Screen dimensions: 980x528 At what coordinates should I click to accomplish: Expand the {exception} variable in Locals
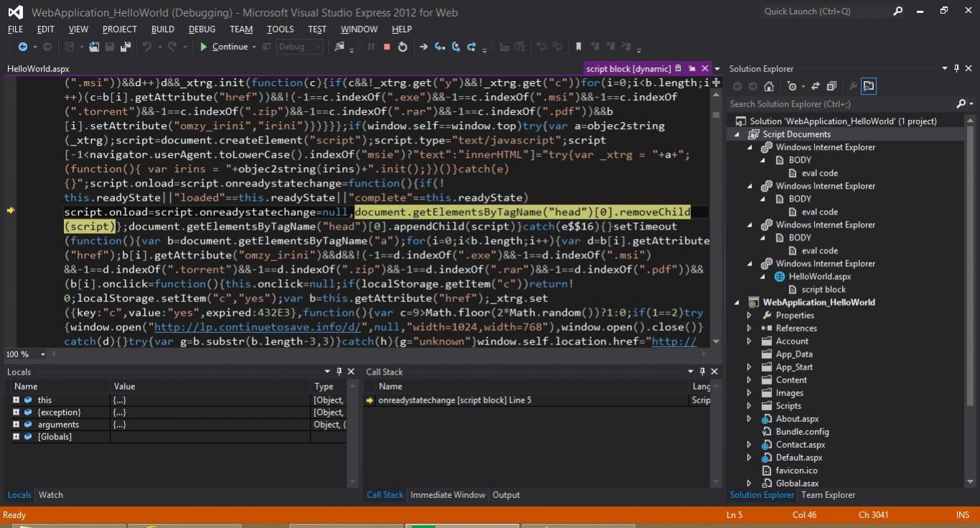tap(16, 412)
